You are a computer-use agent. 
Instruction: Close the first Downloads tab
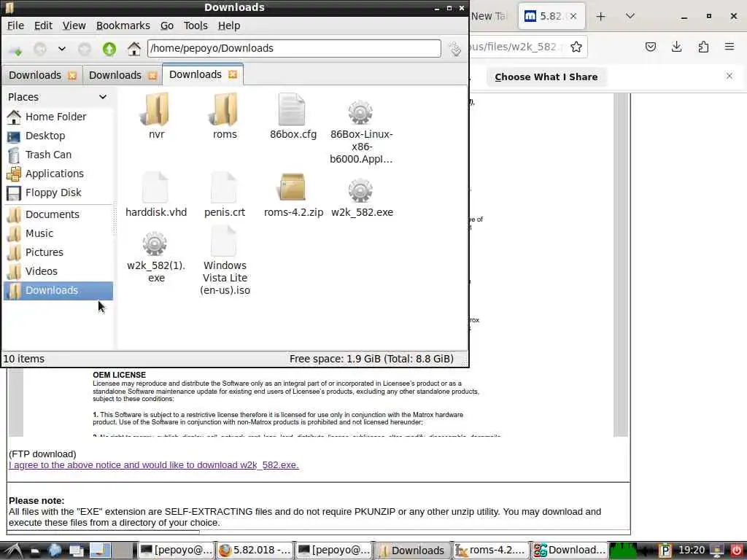[72, 76]
